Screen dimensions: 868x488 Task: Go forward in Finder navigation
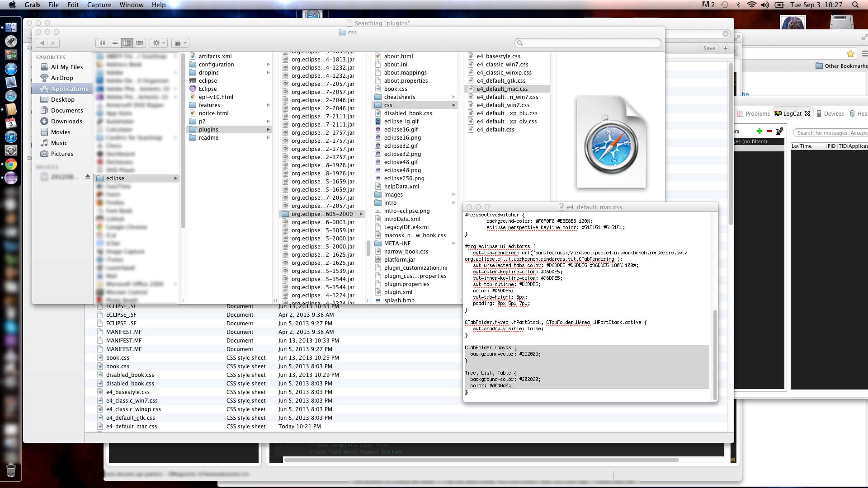[x=54, y=43]
